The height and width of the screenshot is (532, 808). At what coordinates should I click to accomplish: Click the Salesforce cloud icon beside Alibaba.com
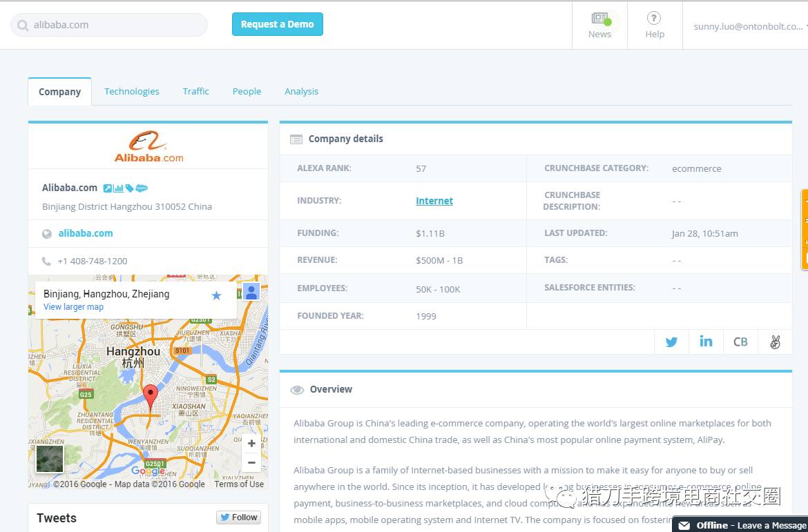pos(142,188)
